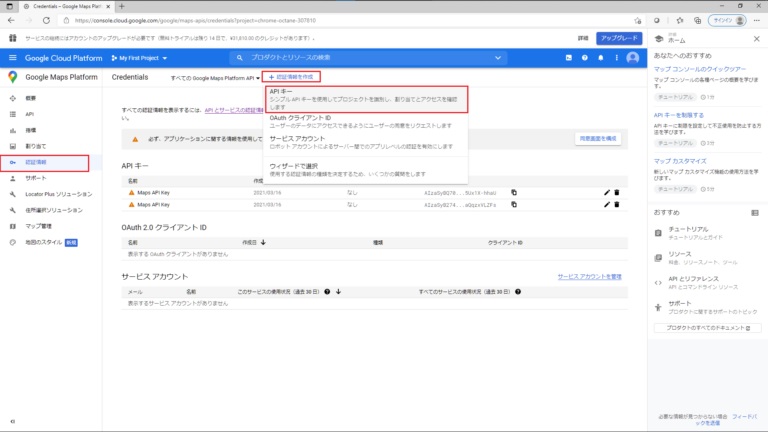Open the notifications bell

coord(600,58)
